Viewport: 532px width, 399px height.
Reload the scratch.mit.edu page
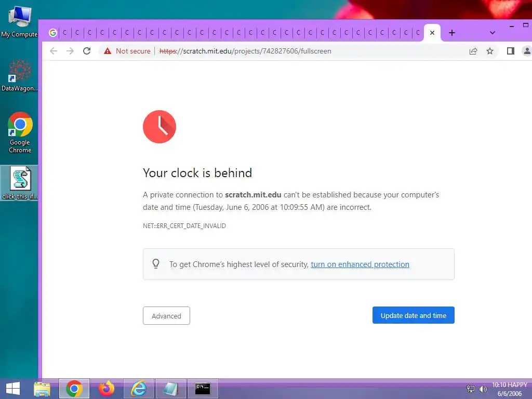(x=87, y=51)
